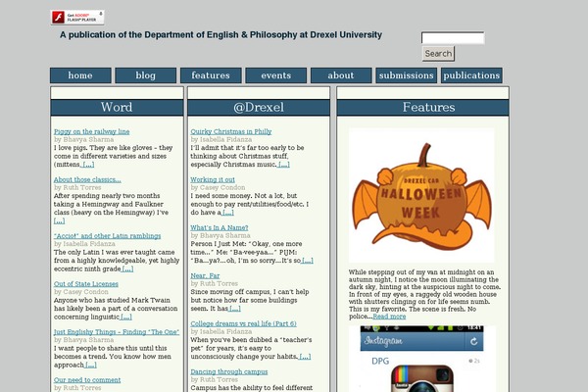Click the Get Adobe Flash Player badge
This screenshot has width=588, height=392.
point(77,18)
